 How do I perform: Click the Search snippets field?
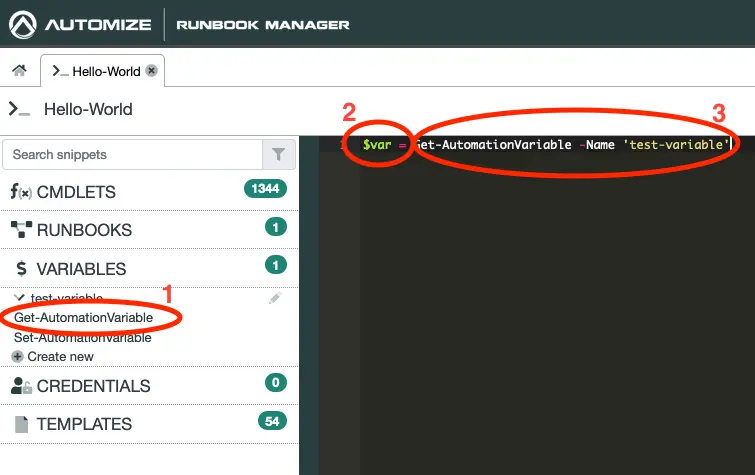[x=132, y=155]
